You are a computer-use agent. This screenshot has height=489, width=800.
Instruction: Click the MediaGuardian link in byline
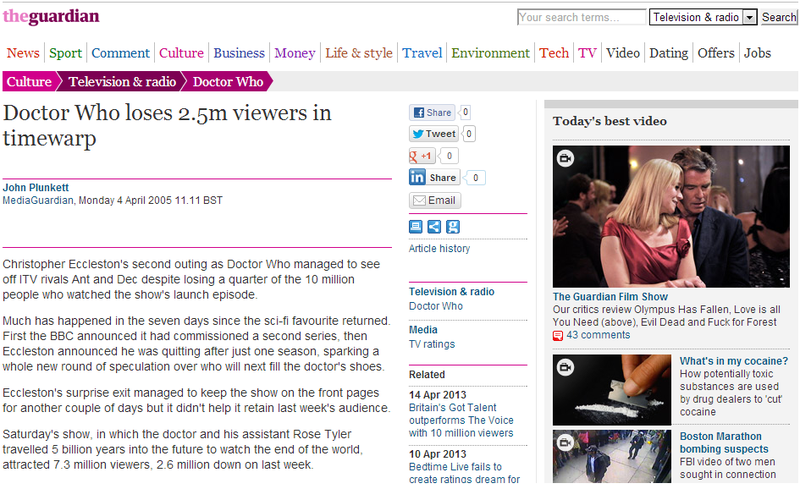[38, 201]
